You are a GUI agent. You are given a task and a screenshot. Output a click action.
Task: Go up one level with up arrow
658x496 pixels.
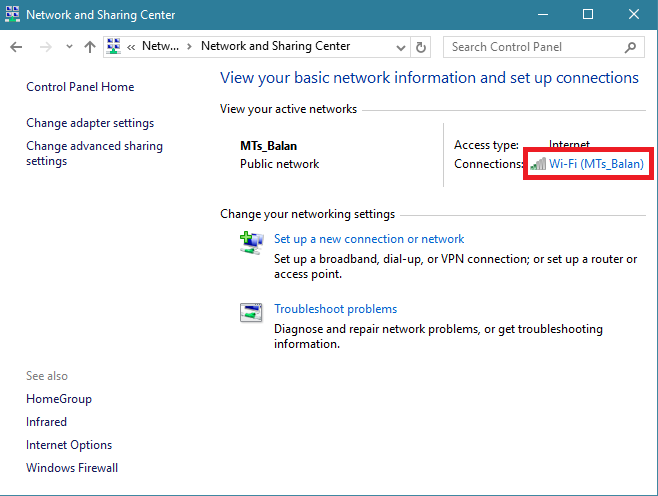tap(89, 47)
